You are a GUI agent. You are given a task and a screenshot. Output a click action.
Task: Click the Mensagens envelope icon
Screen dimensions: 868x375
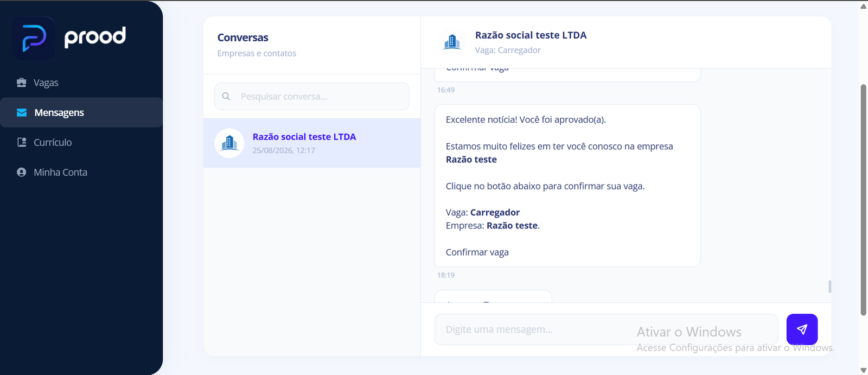point(22,112)
